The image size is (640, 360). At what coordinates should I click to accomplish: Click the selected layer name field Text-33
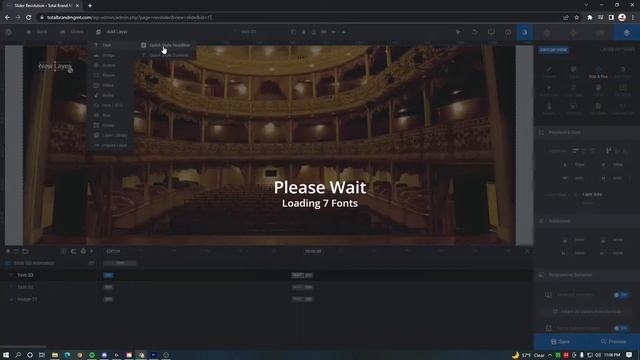point(248,32)
